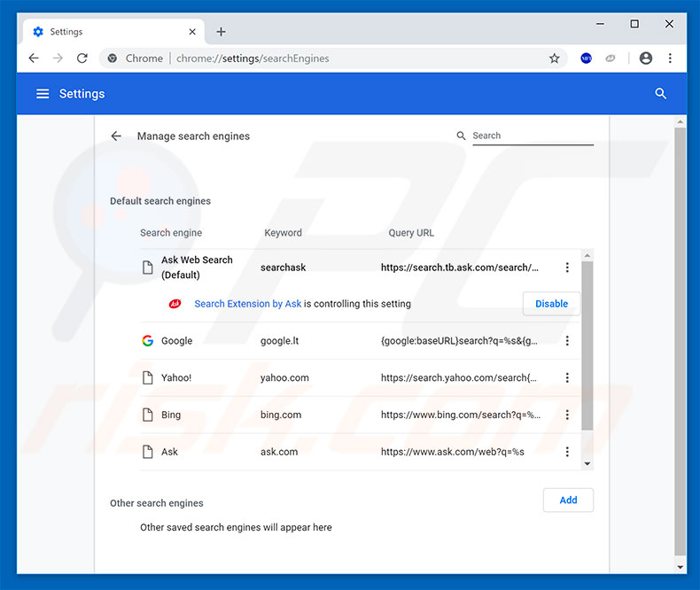Open more actions for Ask Web Search
Viewport: 700px width, 590px height.
pyautogui.click(x=567, y=268)
